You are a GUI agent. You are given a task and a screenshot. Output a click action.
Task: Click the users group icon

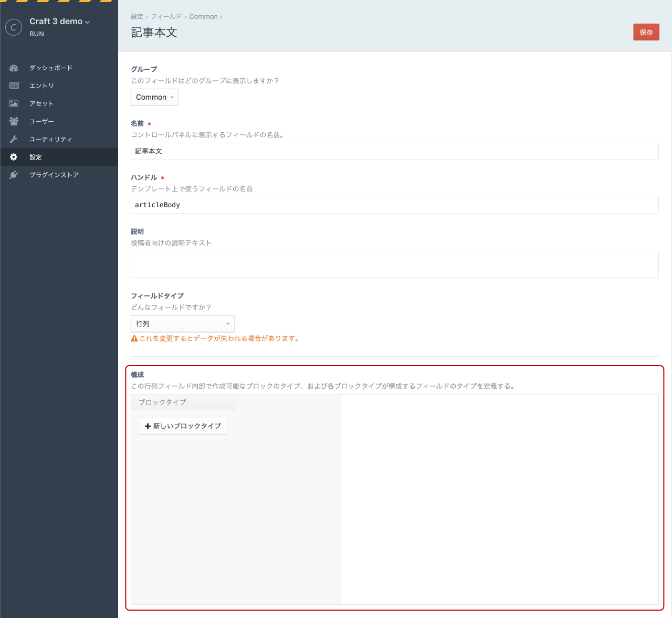pyautogui.click(x=14, y=121)
